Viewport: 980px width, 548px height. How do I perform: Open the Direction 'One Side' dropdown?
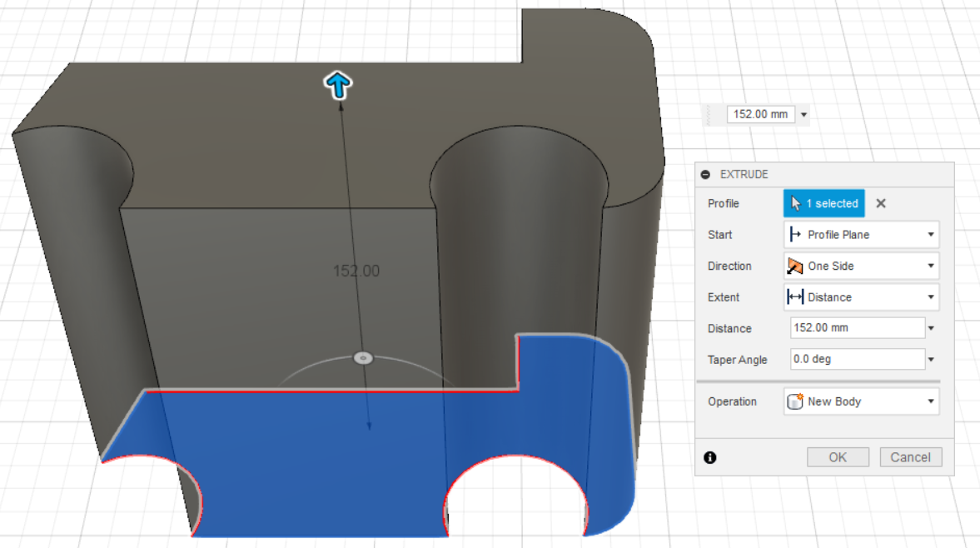(861, 266)
